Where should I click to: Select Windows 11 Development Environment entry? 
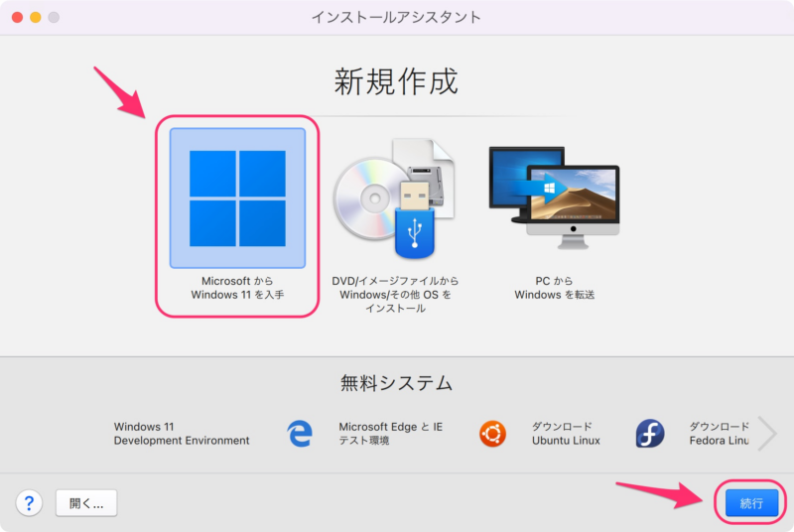pos(182,434)
